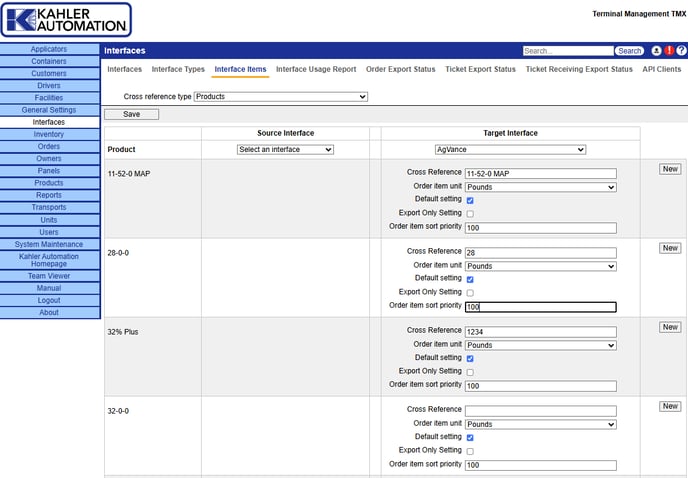Screen dimensions: 688x478
Task: Toggle Default setting for 32-0-0
Action: pos(470,438)
